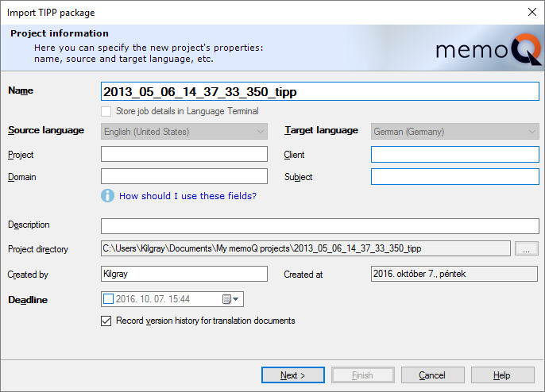
Task: Toggle Store job details in Language Terminal
Action: [106, 112]
